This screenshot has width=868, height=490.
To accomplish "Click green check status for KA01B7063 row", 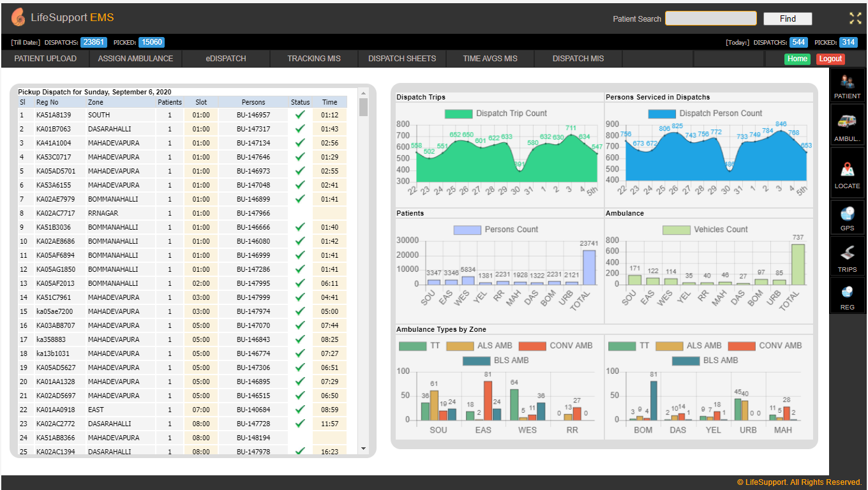I will tap(300, 129).
